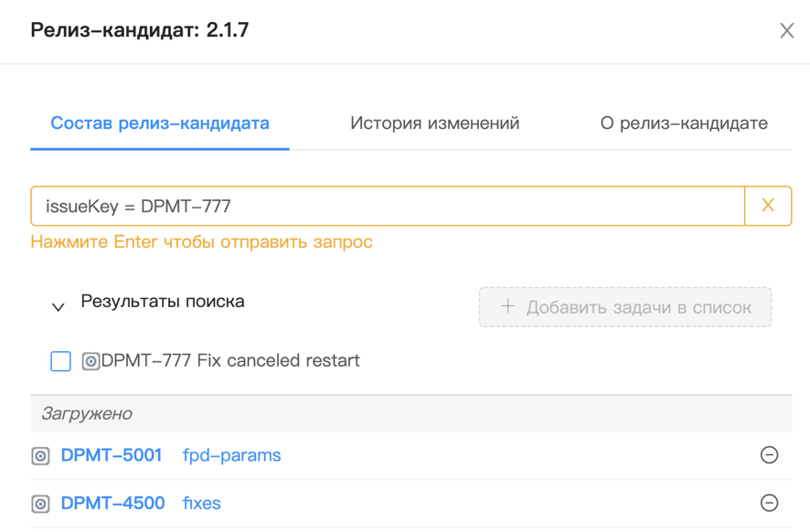Close the release candidate 2.1.7 dialog
The image size is (810, 532).
[x=786, y=31]
